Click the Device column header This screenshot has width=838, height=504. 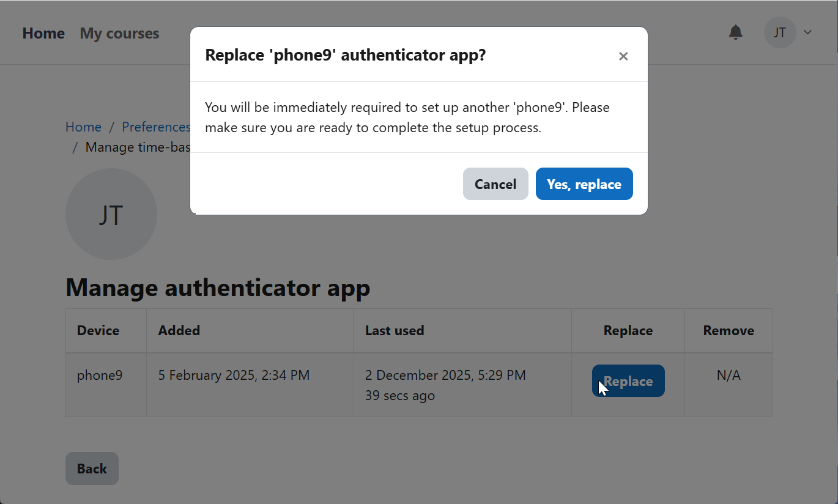[x=98, y=331]
